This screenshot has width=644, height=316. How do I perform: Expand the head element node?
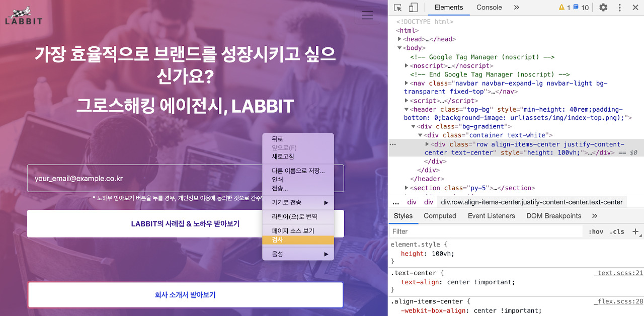click(399, 39)
